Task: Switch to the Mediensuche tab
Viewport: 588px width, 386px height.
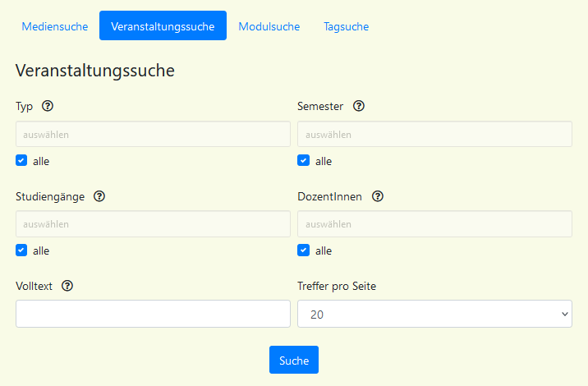Action: [55, 26]
